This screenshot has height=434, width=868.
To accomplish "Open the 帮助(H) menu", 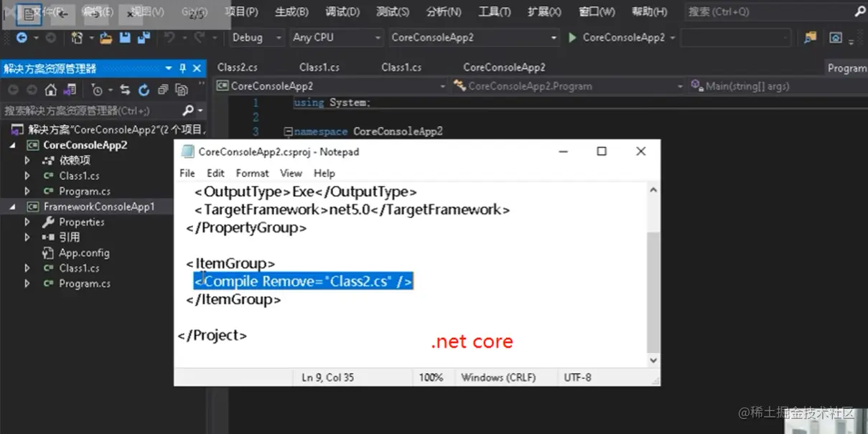I will [x=649, y=12].
